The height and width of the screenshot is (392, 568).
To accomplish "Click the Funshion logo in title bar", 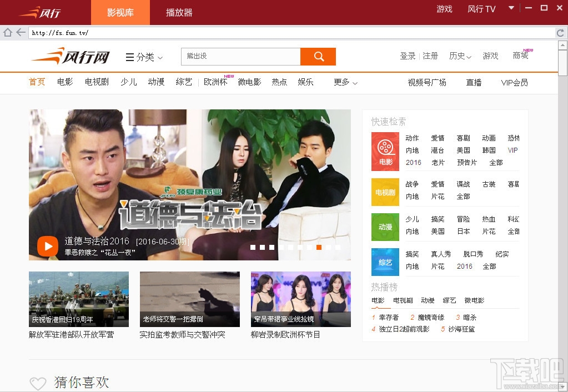I will (x=40, y=12).
